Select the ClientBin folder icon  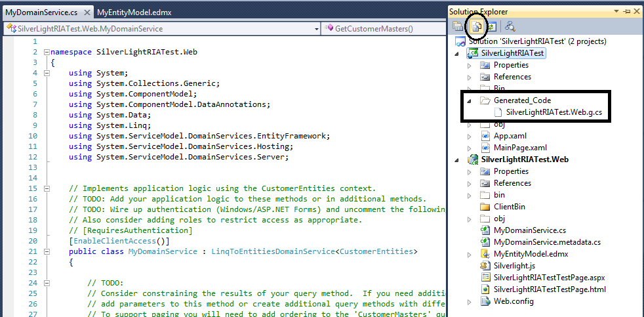(x=485, y=206)
